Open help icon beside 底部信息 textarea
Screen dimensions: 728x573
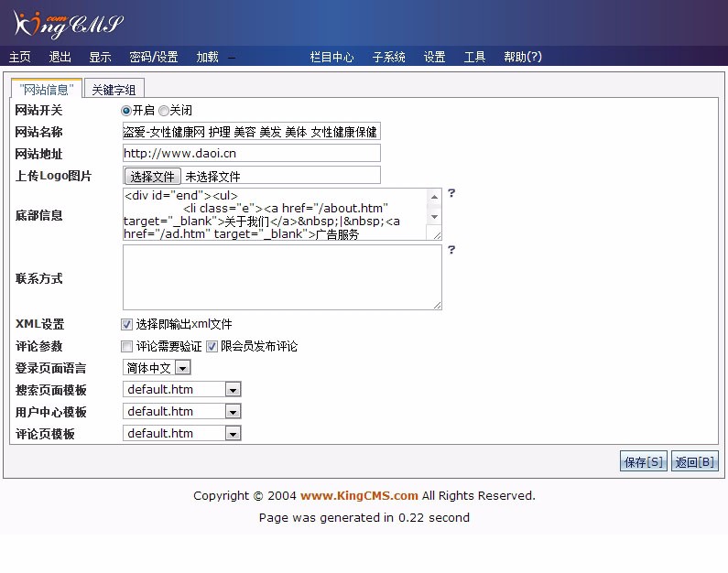point(451,193)
